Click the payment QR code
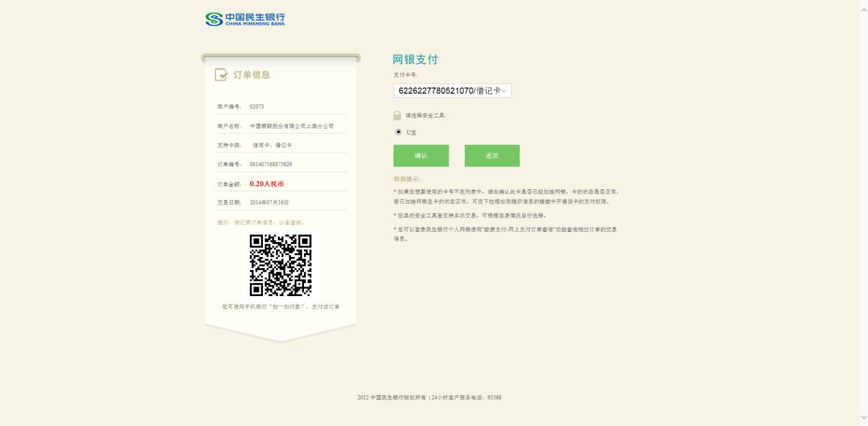Image resolution: width=868 pixels, height=426 pixels. tap(281, 265)
